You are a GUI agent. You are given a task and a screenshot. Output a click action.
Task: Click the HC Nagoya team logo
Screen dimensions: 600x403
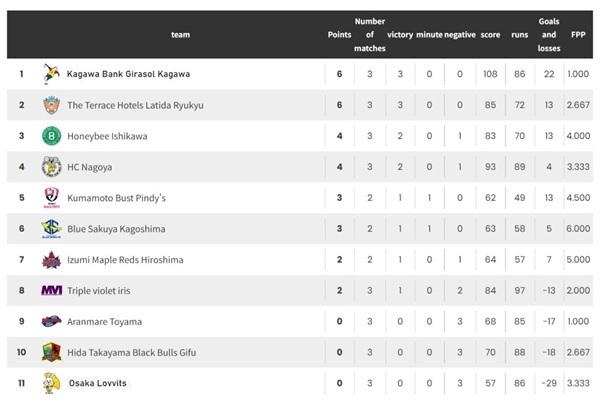click(51, 167)
